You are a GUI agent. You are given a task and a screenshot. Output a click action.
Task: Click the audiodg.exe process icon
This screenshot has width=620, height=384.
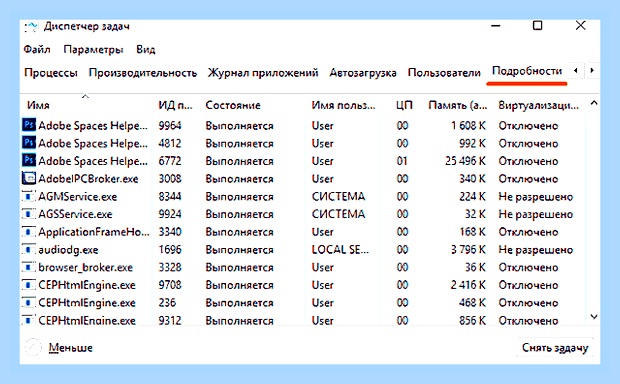pos(28,250)
